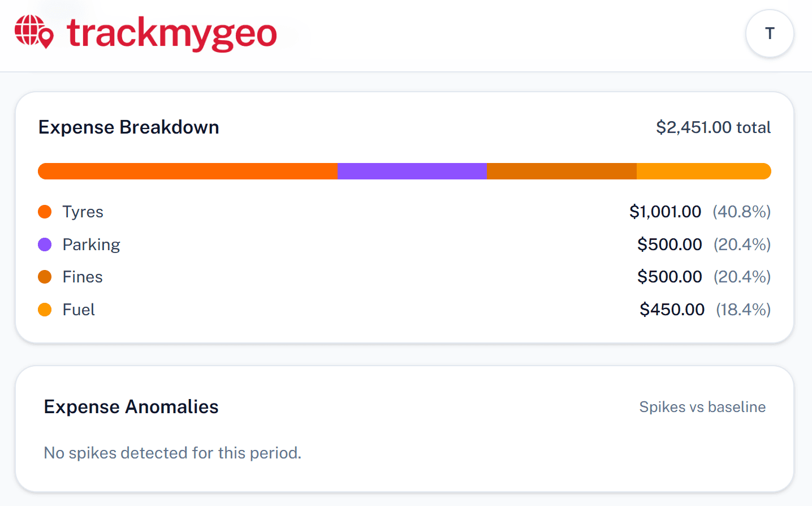Select the dark orange Fines legend dot
Viewport: 812px width, 506px height.
coord(45,277)
